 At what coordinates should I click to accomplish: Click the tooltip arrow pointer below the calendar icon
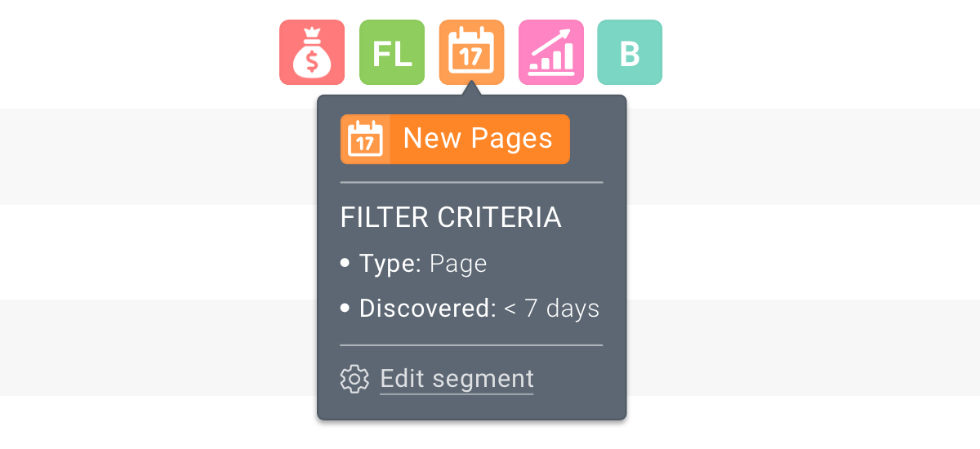[x=471, y=88]
